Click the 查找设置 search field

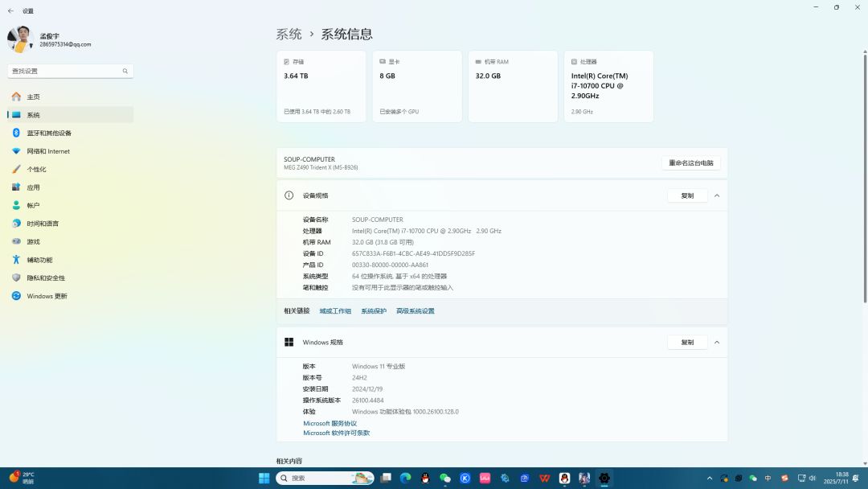70,71
